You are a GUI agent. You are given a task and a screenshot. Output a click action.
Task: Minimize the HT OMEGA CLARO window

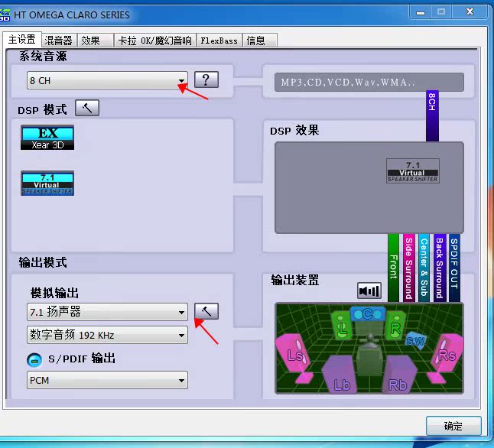click(x=421, y=12)
